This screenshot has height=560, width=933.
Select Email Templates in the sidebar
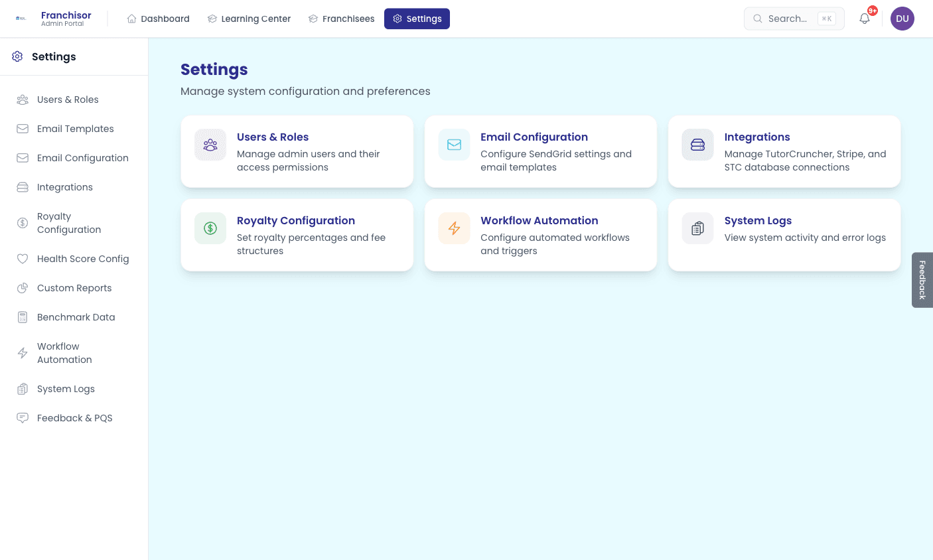[x=75, y=129]
